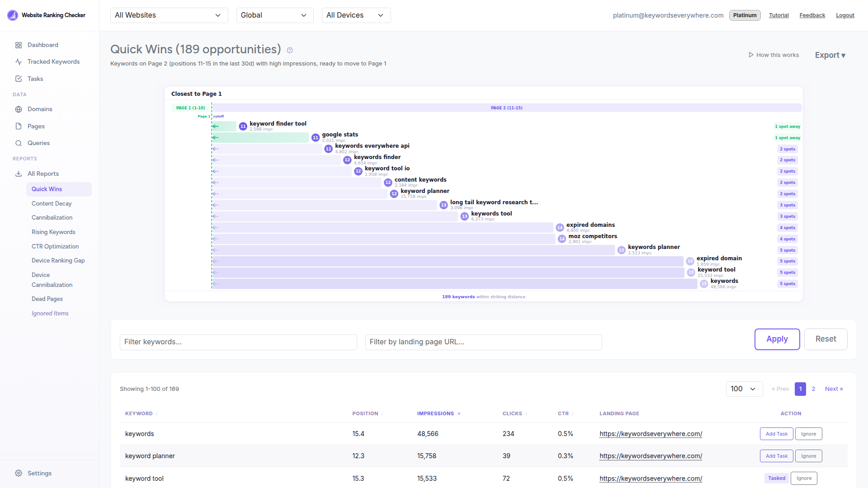Open All Reports using the download icon

click(x=19, y=174)
